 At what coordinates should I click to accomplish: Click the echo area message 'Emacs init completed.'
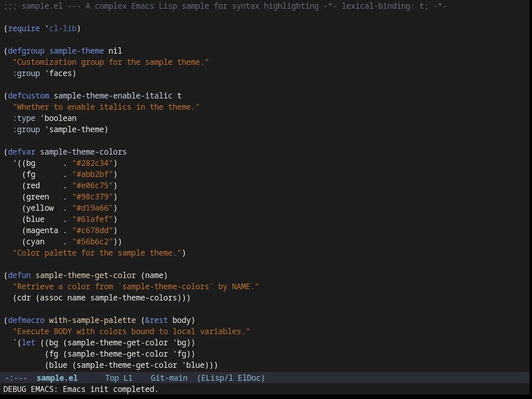point(110,389)
